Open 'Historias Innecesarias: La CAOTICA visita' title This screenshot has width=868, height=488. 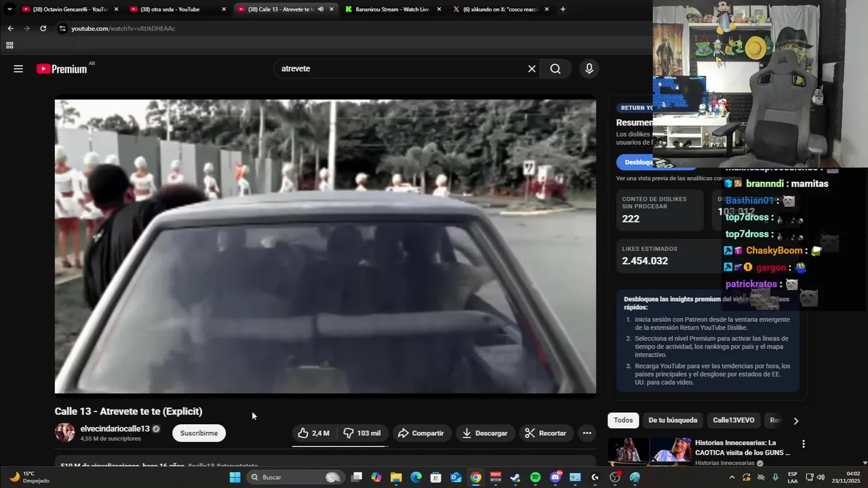[743, 447]
